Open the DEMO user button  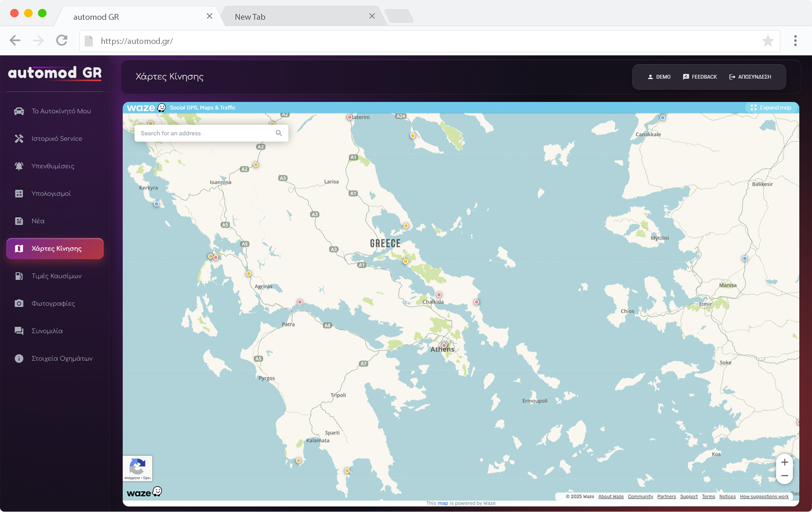point(659,77)
